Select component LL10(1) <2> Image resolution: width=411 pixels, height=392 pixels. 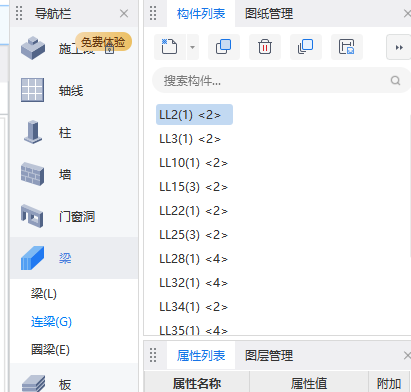point(193,163)
